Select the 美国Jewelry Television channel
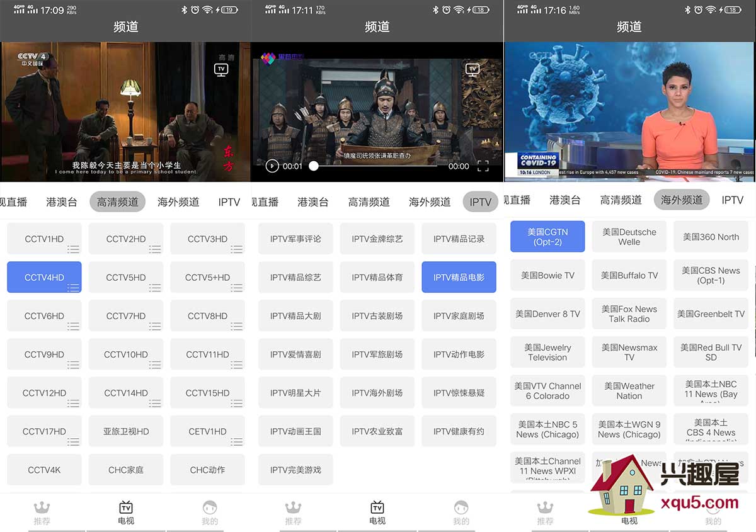This screenshot has height=532, width=756. pos(547,352)
